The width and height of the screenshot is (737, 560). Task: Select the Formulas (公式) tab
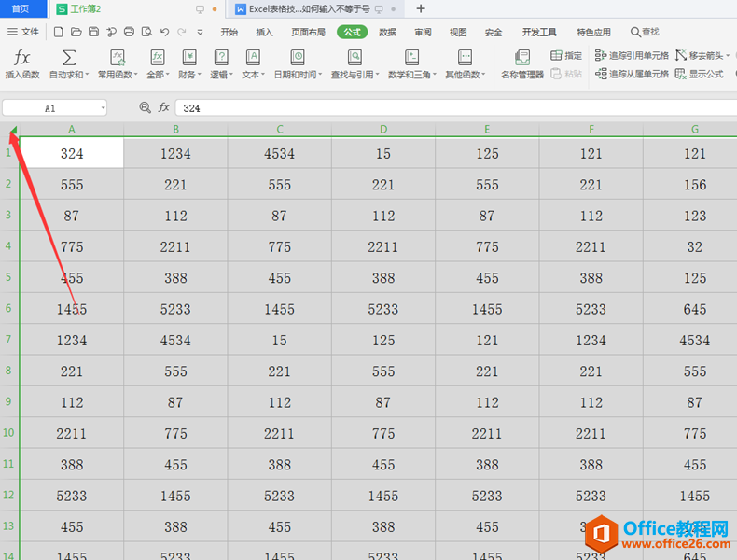pos(352,32)
